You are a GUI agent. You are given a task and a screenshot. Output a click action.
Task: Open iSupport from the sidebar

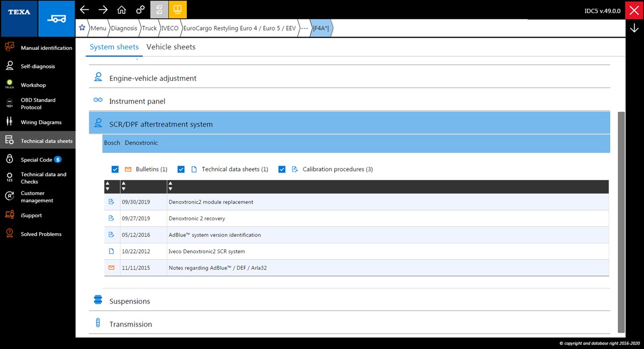[31, 216]
